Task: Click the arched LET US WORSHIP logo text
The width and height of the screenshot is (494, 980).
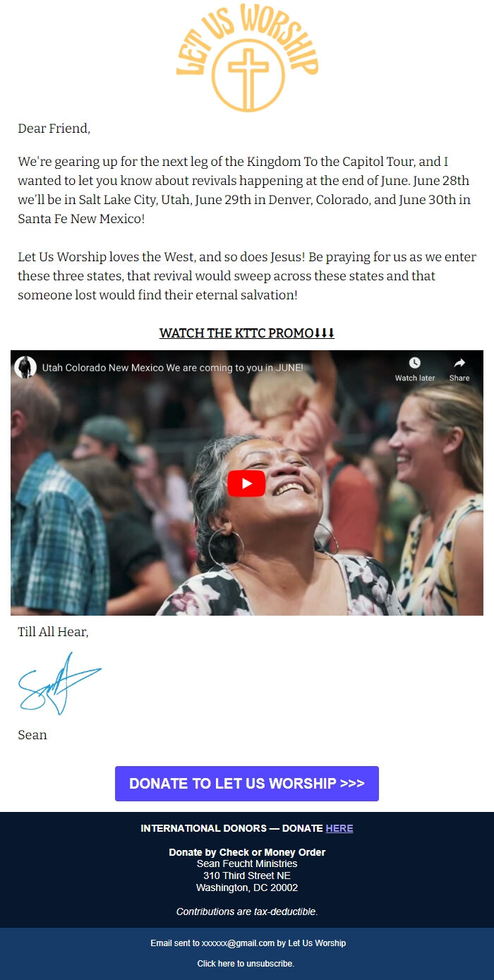Action: [x=247, y=39]
